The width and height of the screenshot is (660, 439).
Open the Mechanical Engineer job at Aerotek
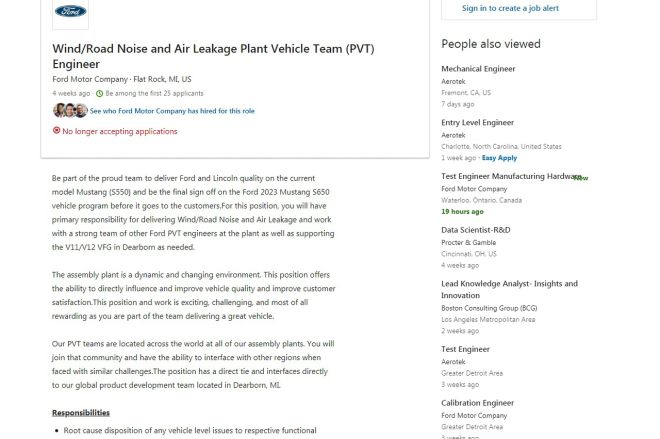[478, 69]
